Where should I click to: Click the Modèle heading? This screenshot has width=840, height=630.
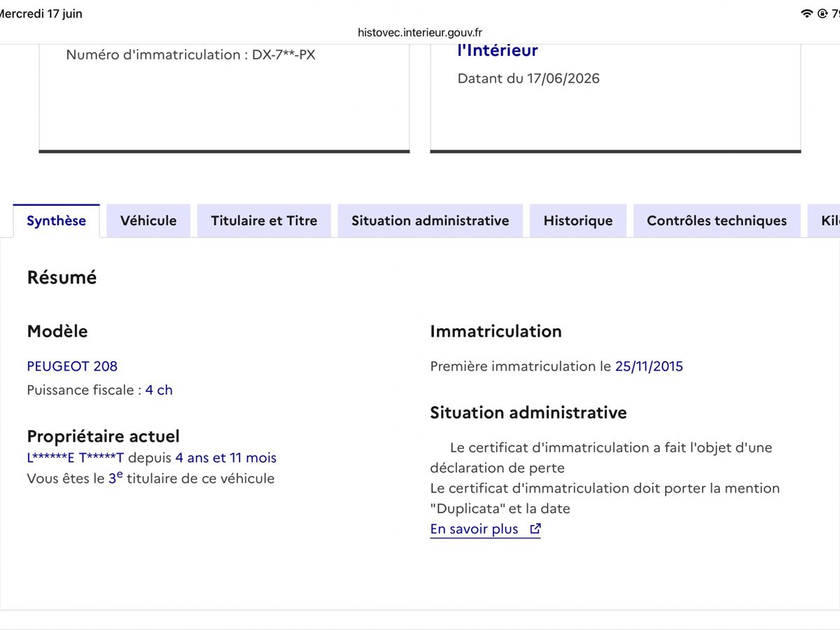pos(57,331)
